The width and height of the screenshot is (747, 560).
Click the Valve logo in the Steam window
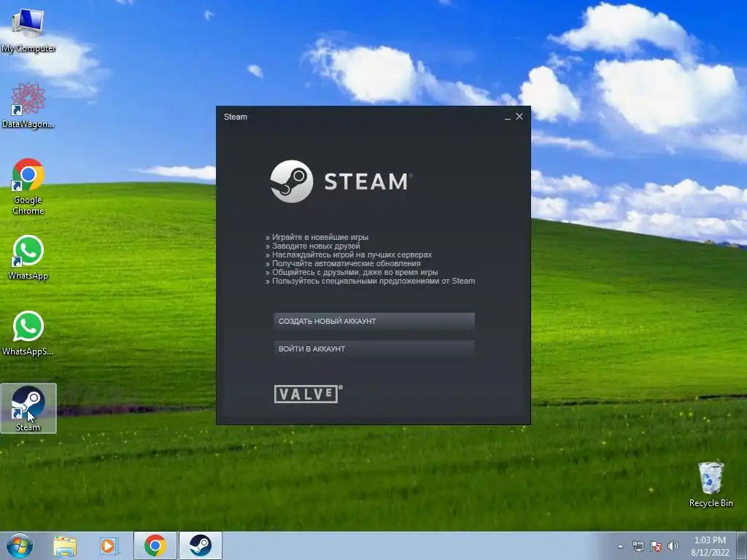309,394
